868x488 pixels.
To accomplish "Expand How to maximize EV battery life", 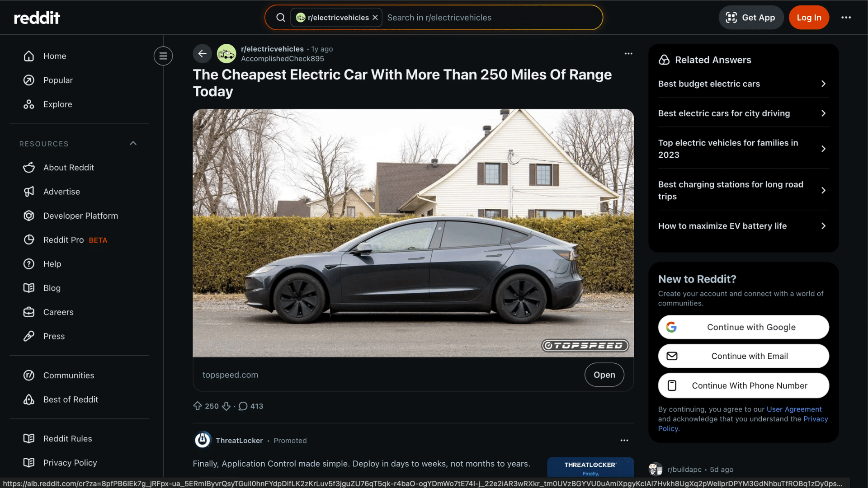I will [x=743, y=226].
